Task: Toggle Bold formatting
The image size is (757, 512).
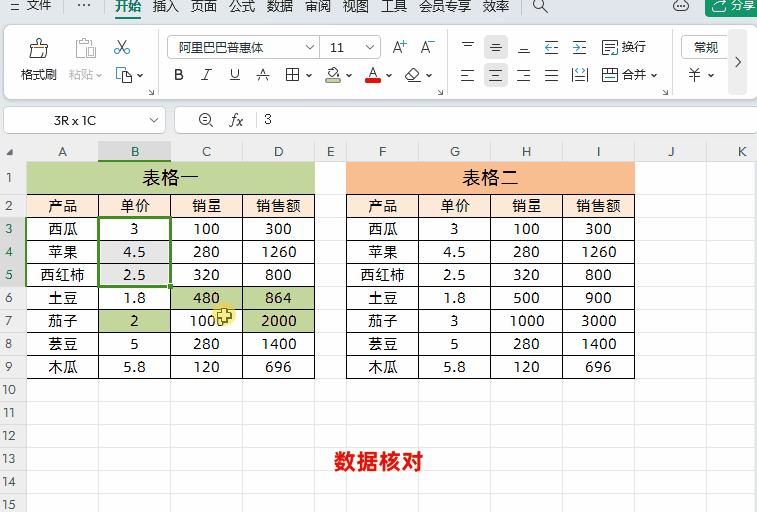Action: [x=179, y=75]
